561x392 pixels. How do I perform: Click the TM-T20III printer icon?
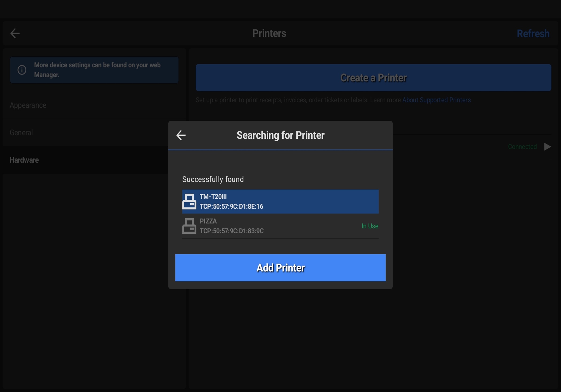pos(189,202)
